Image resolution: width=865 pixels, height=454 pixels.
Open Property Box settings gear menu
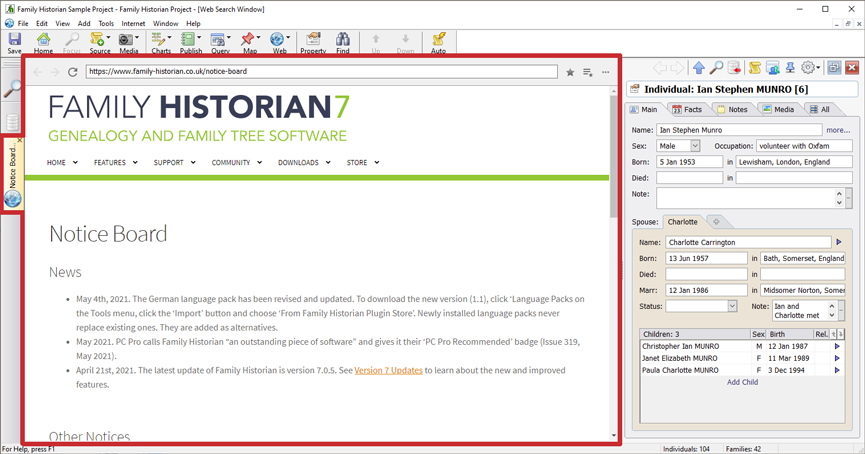tap(809, 67)
